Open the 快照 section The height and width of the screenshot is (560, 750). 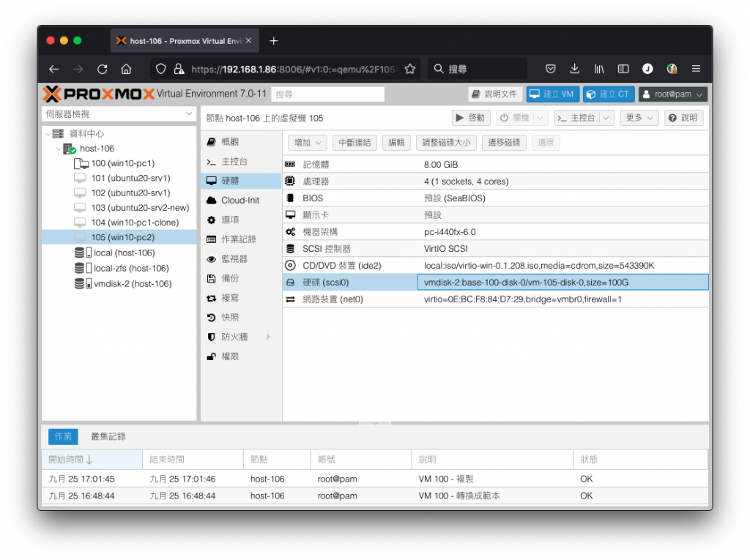click(x=241, y=317)
